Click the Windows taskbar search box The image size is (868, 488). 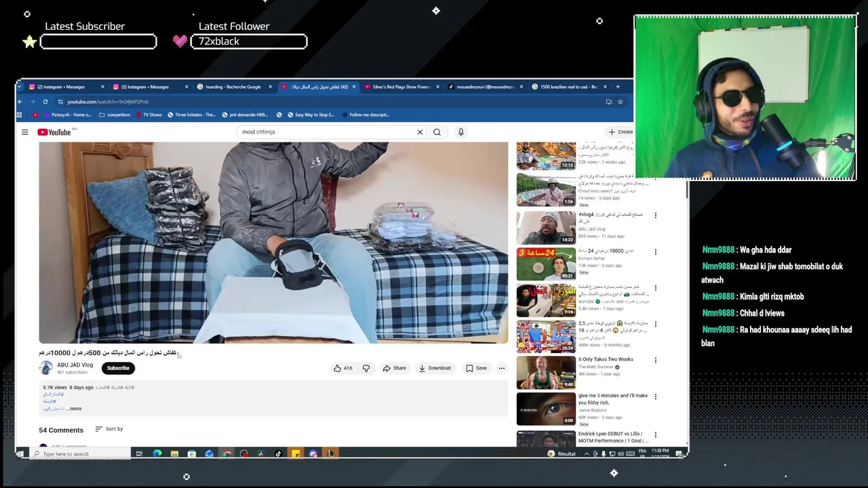pyautogui.click(x=80, y=454)
